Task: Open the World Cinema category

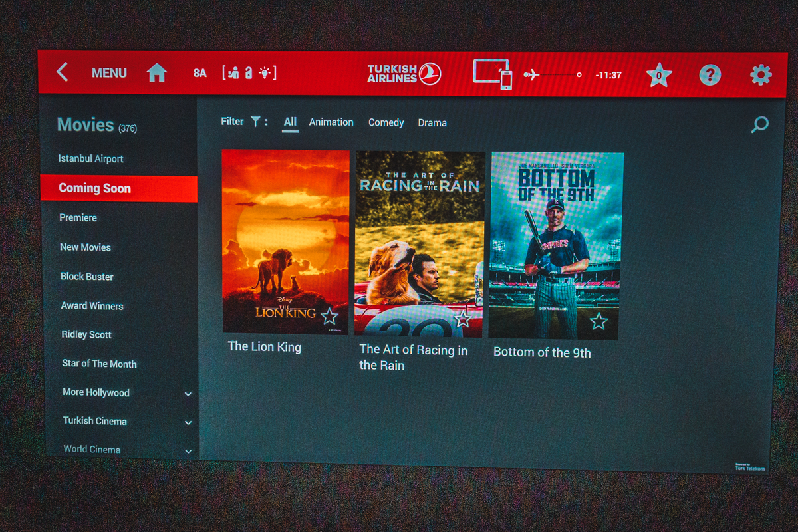Action: coord(92,449)
